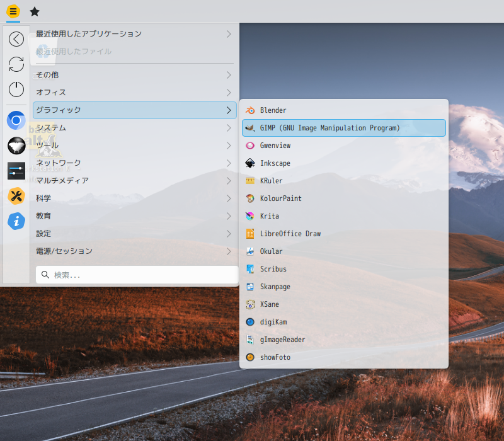Expand chevron next to マルチメディア
This screenshot has height=441, width=504.
tap(229, 181)
